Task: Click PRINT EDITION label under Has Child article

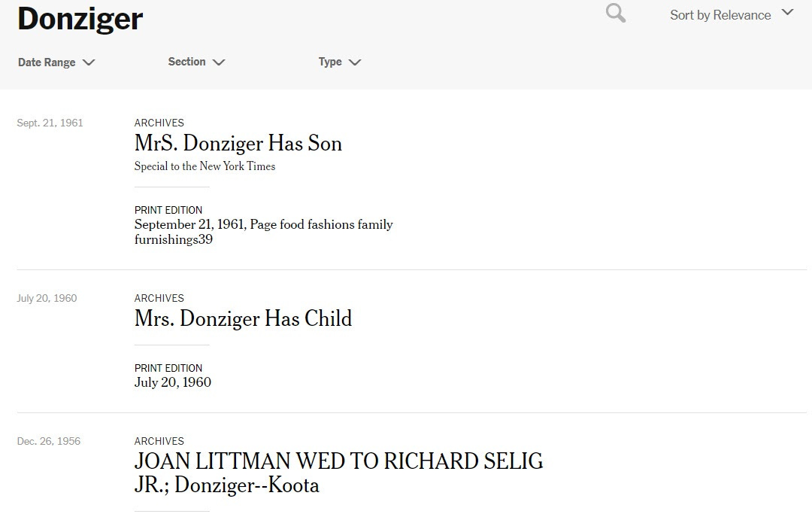Action: (168, 368)
